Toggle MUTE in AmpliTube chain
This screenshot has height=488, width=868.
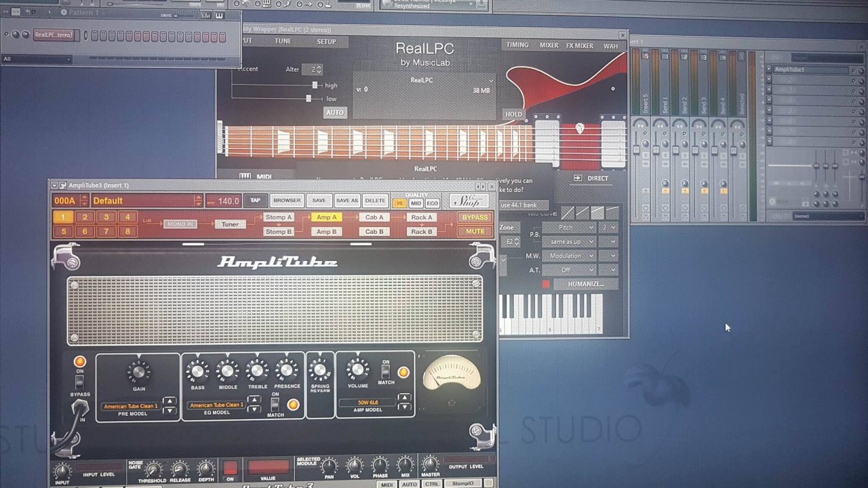pyautogui.click(x=475, y=231)
